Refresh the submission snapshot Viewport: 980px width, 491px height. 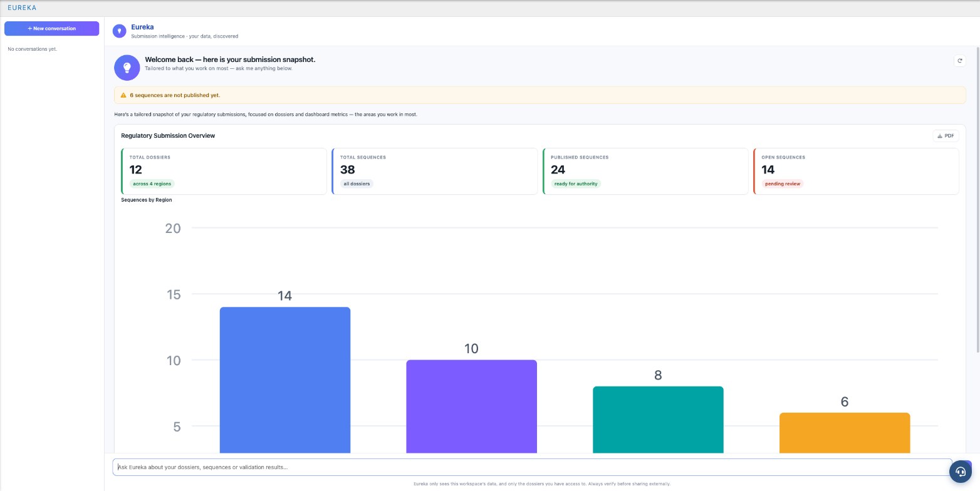point(959,61)
